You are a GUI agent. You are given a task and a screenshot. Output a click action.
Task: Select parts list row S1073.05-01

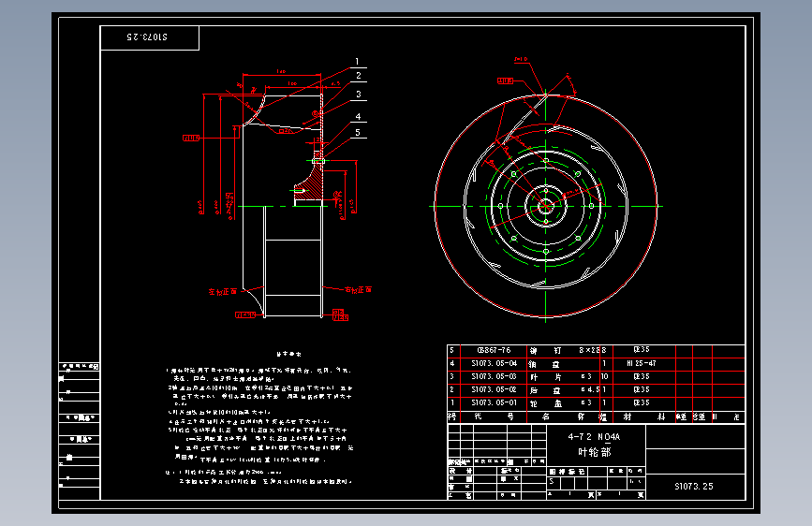pos(596,402)
